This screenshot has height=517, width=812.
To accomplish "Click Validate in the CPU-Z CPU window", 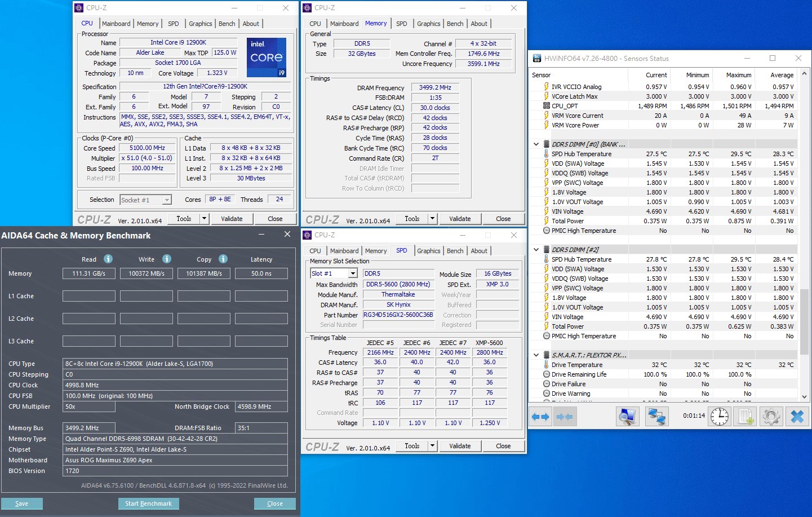I will (232, 219).
